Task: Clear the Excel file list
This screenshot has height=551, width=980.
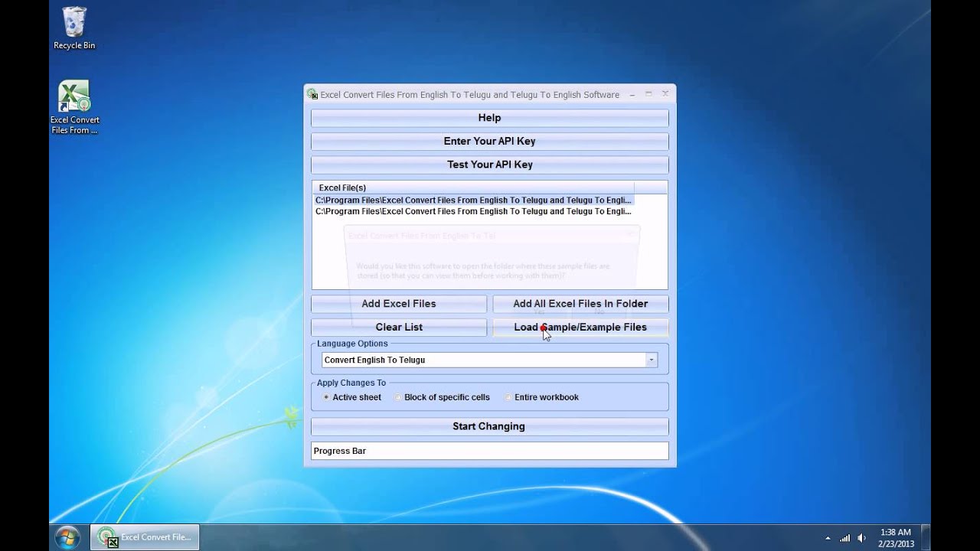Action: pos(398,327)
